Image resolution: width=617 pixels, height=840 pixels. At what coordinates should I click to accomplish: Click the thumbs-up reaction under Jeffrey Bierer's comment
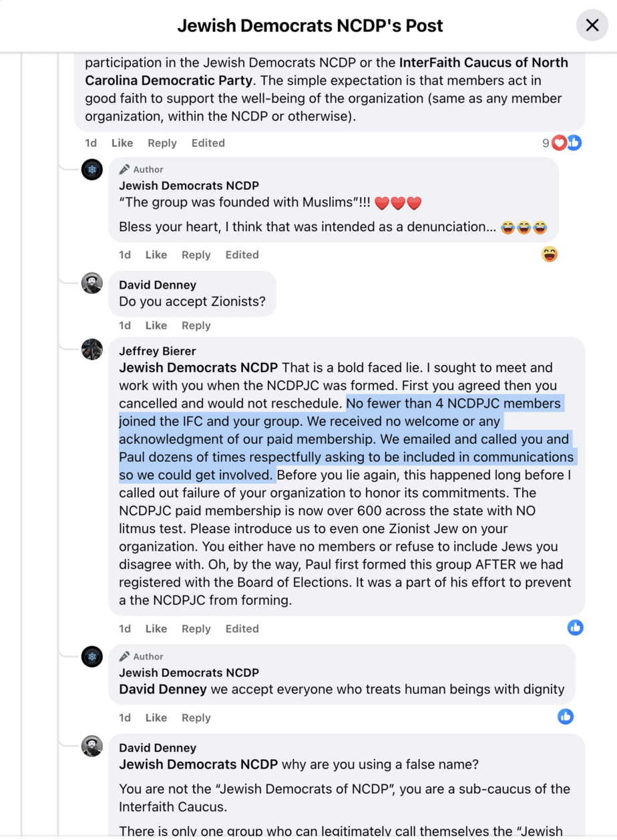coord(575,627)
